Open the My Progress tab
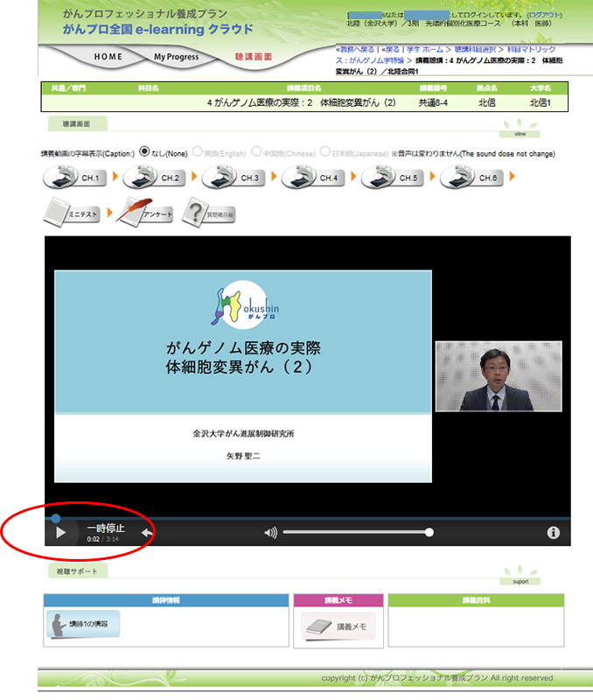 click(x=176, y=57)
